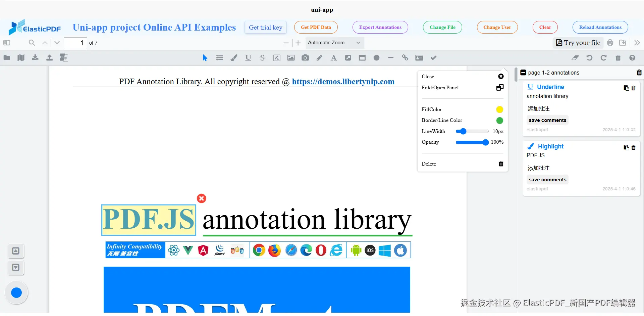Click the Change User button
Viewport: 644px width, 316px height.
[497, 27]
